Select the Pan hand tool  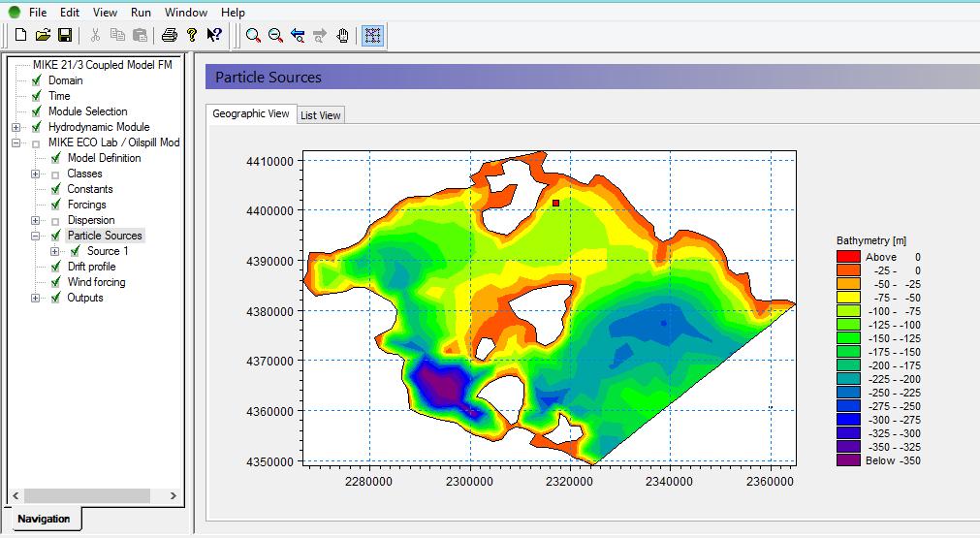(342, 36)
